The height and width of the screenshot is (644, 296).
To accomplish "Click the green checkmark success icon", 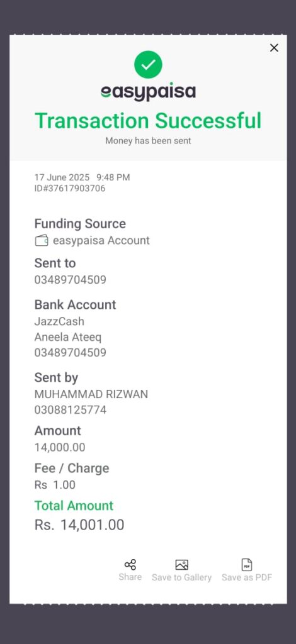I will (148, 65).
